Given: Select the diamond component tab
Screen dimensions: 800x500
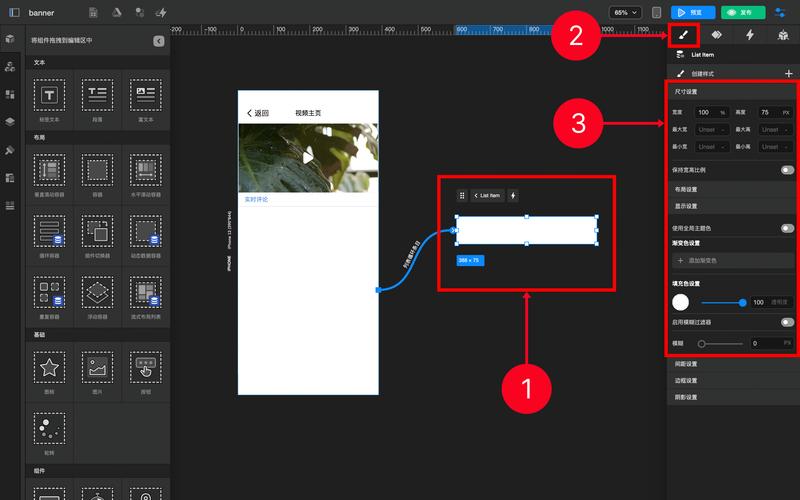Looking at the screenshot, I should pos(716,35).
